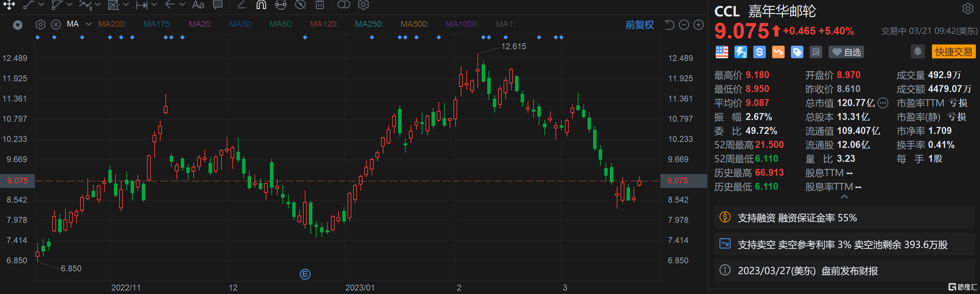Image resolution: width=980 pixels, height=294 pixels.
Task: Collapse the indicator legend with the triangle
Action: (x=17, y=25)
